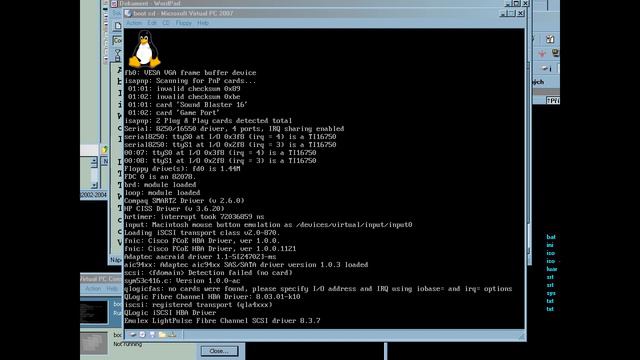
Task: Open the WordPad font combo box
Action: [x=117, y=40]
